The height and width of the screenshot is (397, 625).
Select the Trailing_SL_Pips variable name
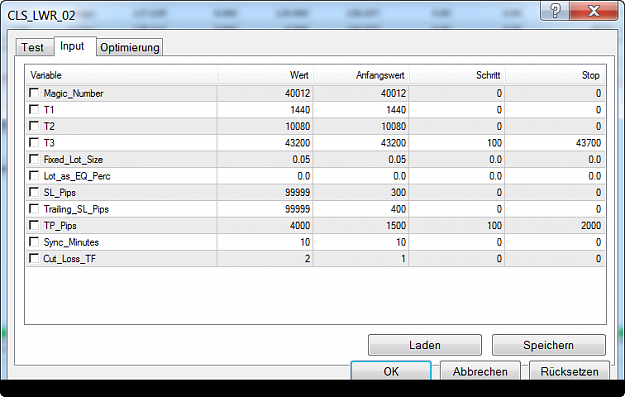coord(76,209)
